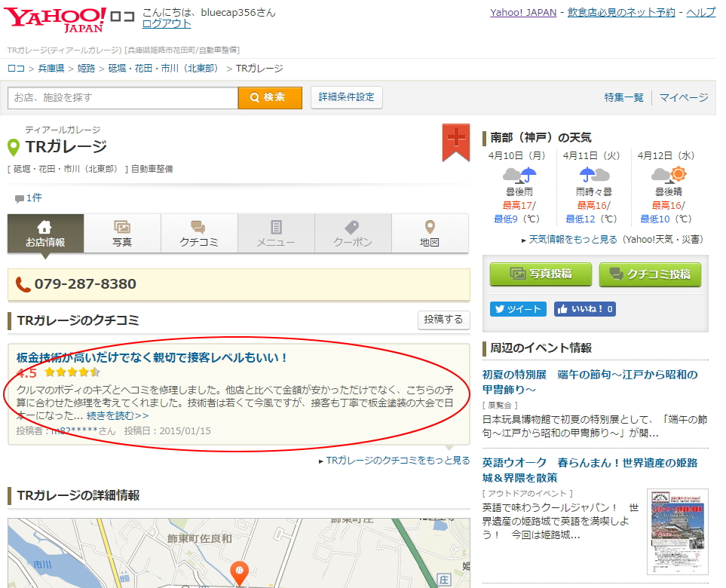Click the 1件 review count link
Screen dimensions: 726x588
(x=34, y=198)
